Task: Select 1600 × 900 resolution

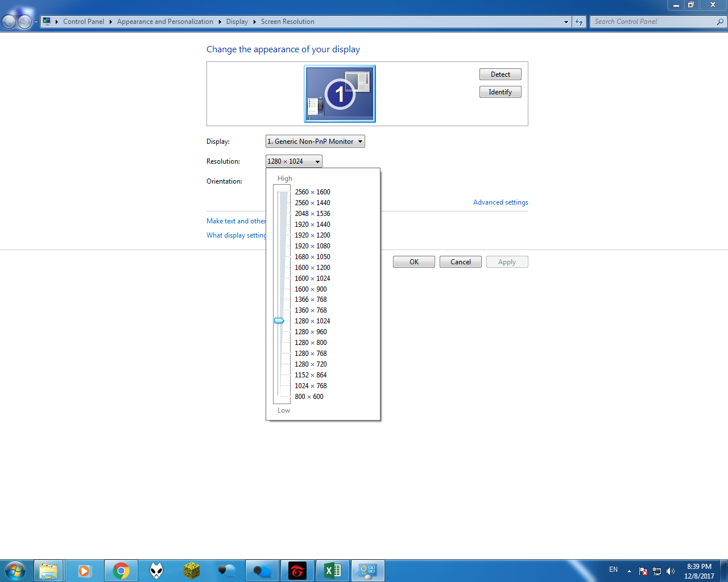Action: 311,289
